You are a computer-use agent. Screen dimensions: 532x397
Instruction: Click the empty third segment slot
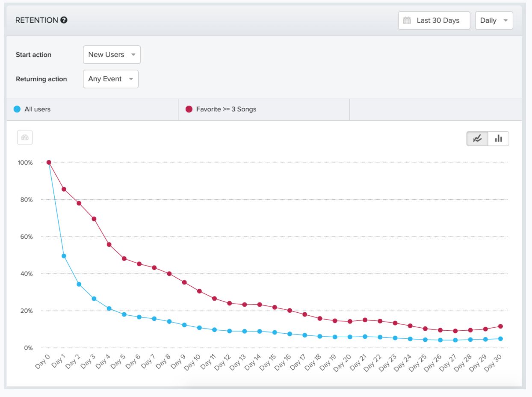[435, 110]
